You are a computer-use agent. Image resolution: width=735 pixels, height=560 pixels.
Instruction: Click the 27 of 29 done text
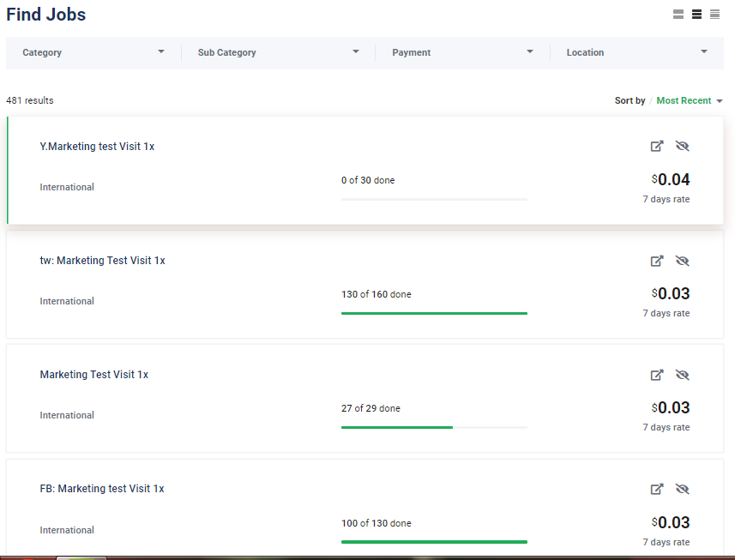coord(371,408)
